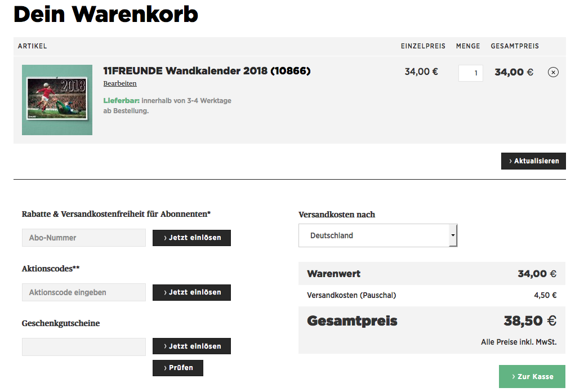Focus the Geschenkgutscheine input box
The image size is (584, 392).
[x=84, y=347]
